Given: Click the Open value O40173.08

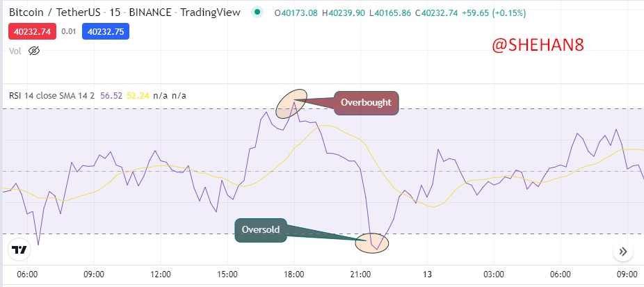Looking at the screenshot, I should pos(296,13).
